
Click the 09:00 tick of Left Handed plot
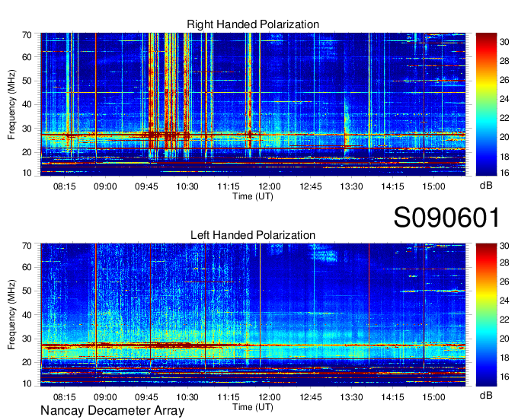pos(105,397)
